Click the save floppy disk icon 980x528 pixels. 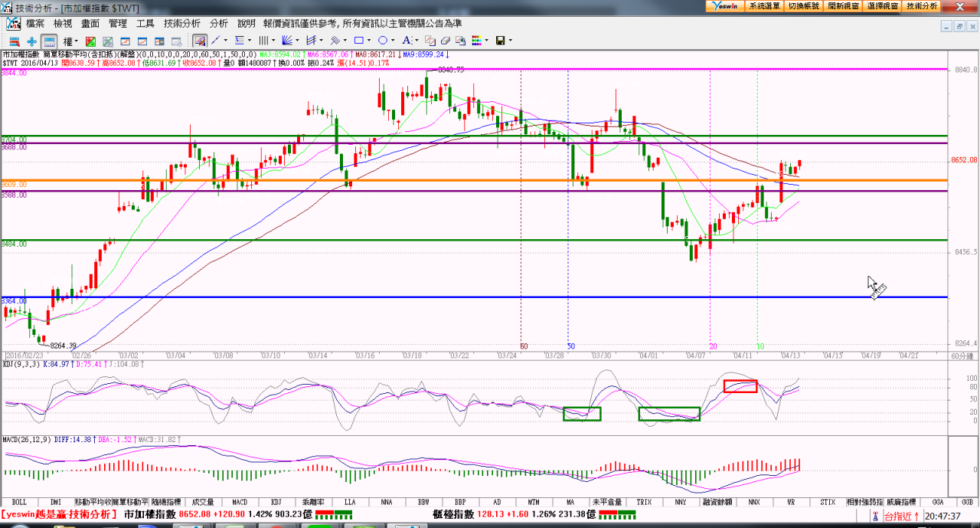500,41
